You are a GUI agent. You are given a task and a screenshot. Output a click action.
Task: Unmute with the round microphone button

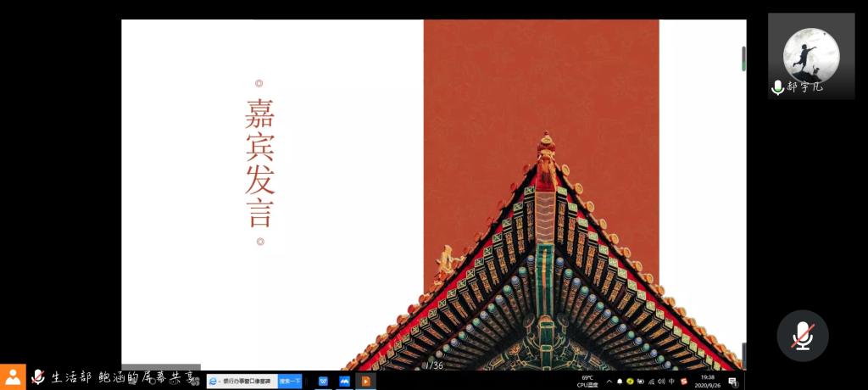click(x=802, y=336)
